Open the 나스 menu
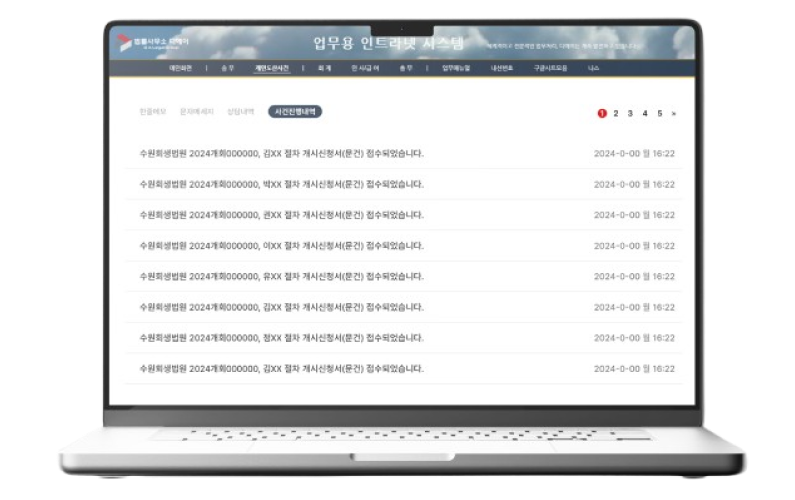This screenshot has width=795, height=500. (x=594, y=68)
